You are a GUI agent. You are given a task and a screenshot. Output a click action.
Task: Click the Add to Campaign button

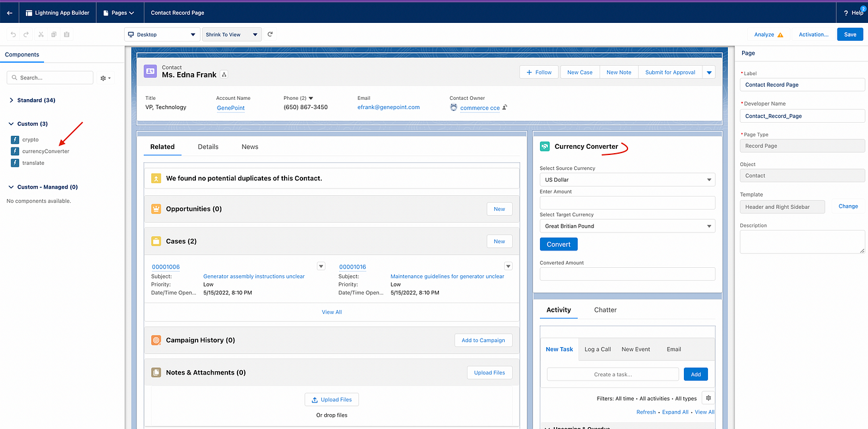click(x=484, y=340)
